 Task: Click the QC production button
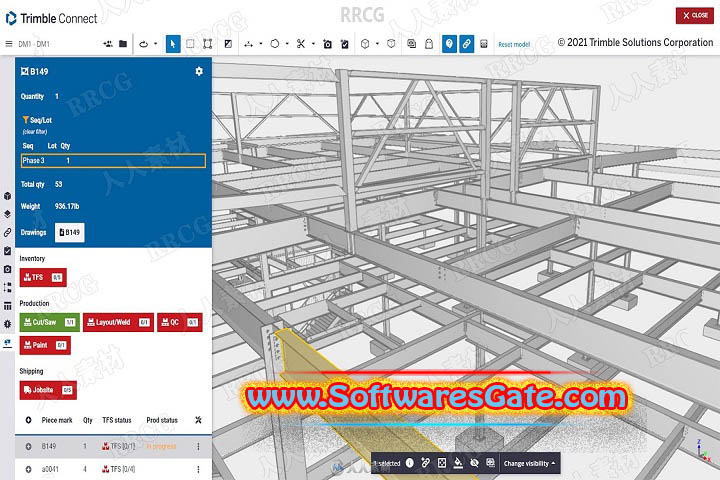(x=180, y=322)
